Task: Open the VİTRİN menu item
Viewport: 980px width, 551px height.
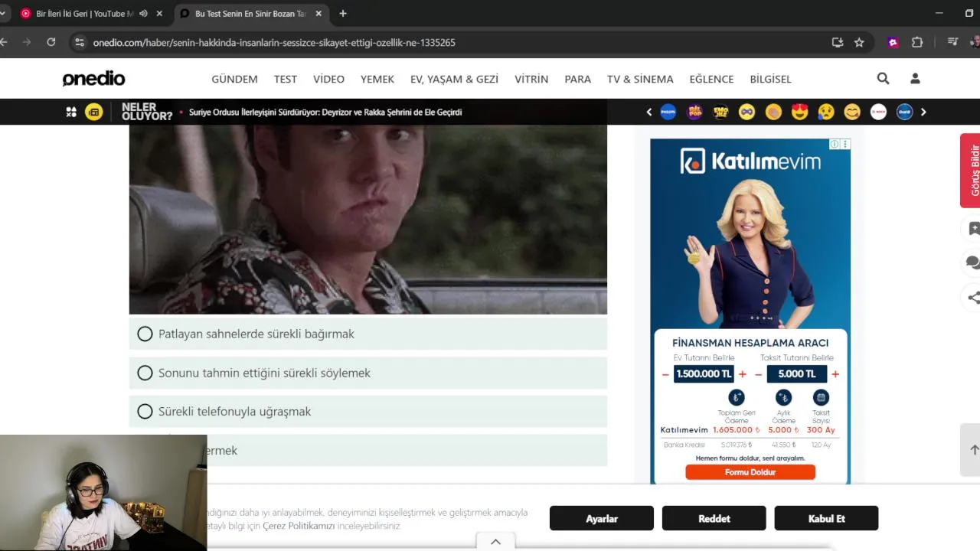Action: click(531, 79)
